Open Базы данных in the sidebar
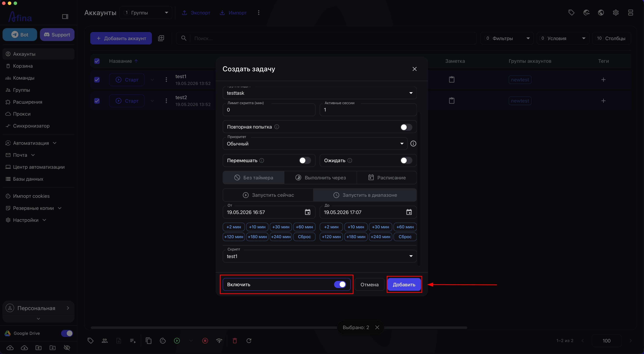Screen dimensions: 644x354 (x=39, y=179)
